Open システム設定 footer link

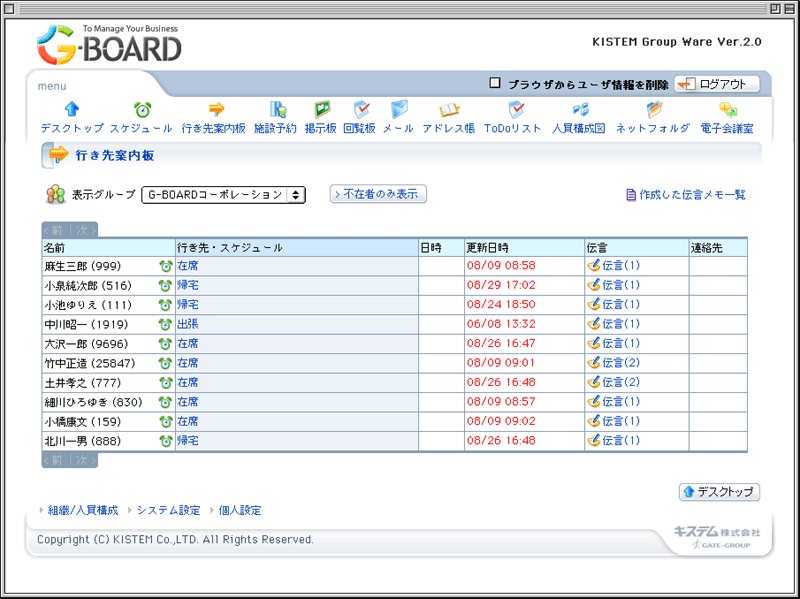click(168, 510)
